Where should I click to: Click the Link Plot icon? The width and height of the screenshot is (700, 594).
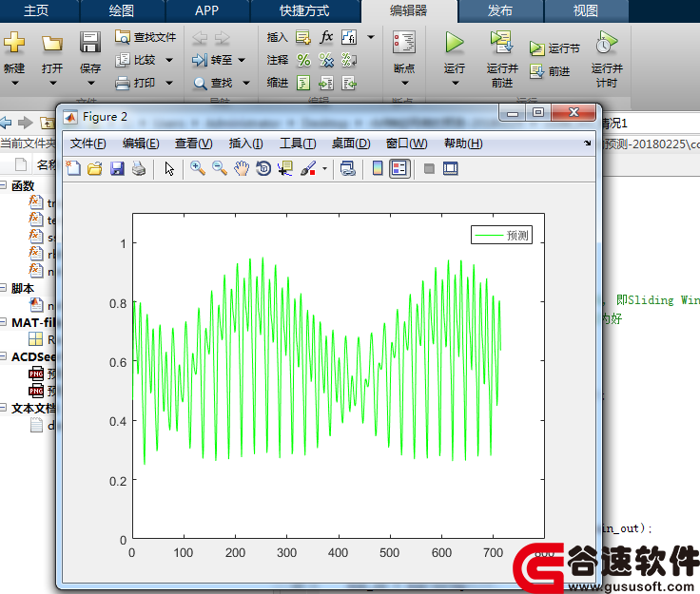pos(348,168)
